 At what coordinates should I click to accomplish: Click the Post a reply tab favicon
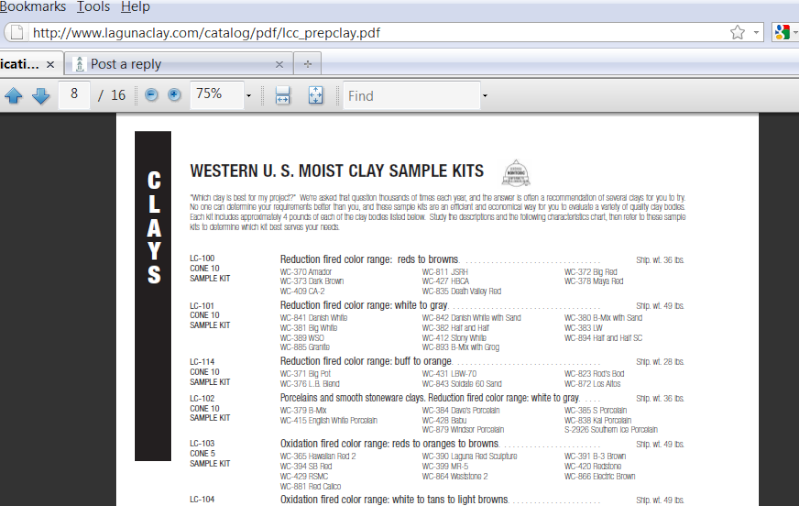(79, 64)
